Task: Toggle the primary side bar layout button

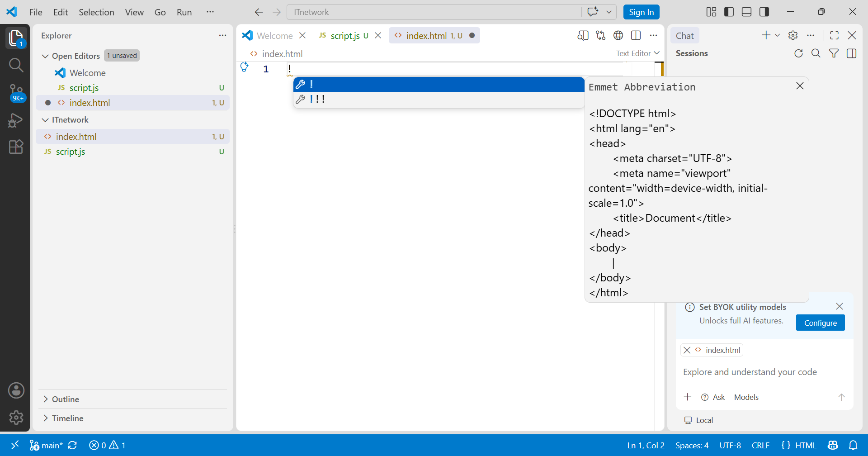Action: pos(729,12)
